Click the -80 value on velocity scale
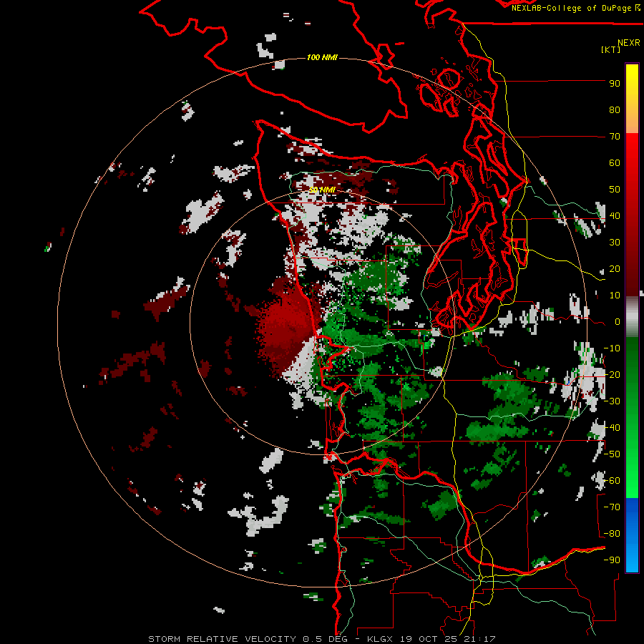The width and height of the screenshot is (644, 644). point(612,534)
